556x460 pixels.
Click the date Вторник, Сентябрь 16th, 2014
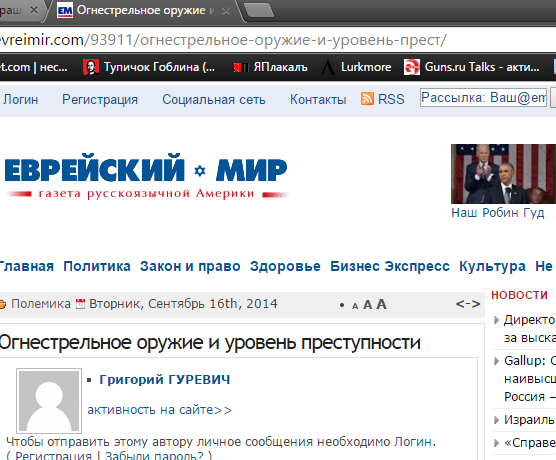[x=183, y=304]
